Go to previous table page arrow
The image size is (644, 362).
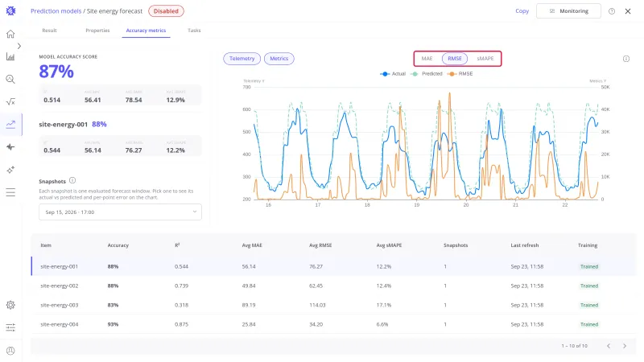click(x=609, y=346)
